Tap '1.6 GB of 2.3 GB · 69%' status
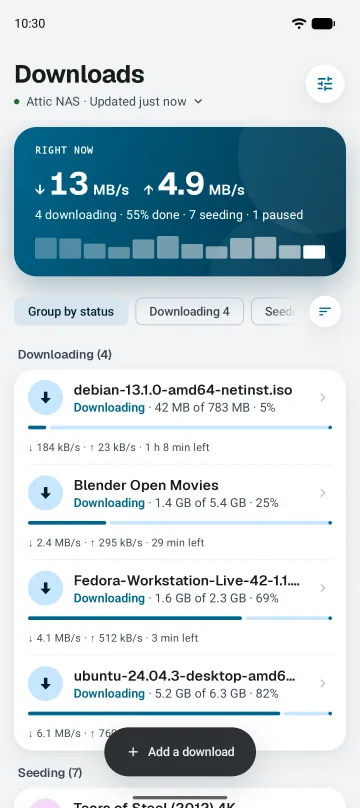The image size is (360, 808). (217, 598)
